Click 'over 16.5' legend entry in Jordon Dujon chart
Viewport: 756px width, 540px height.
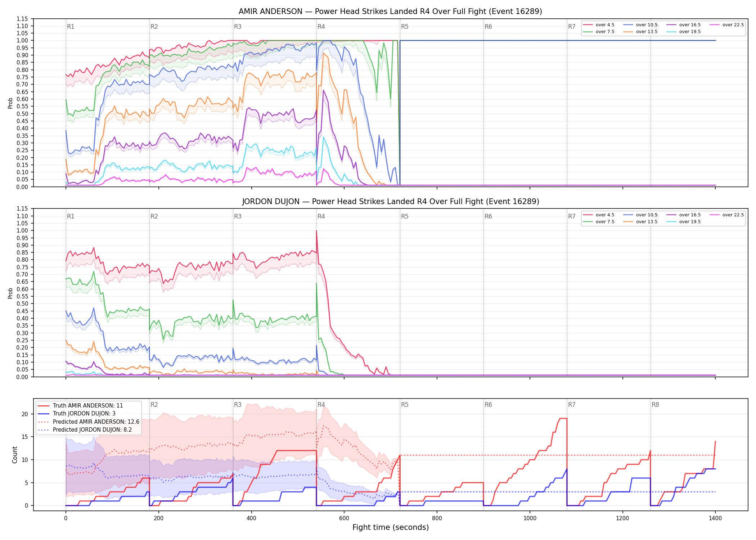(x=684, y=215)
